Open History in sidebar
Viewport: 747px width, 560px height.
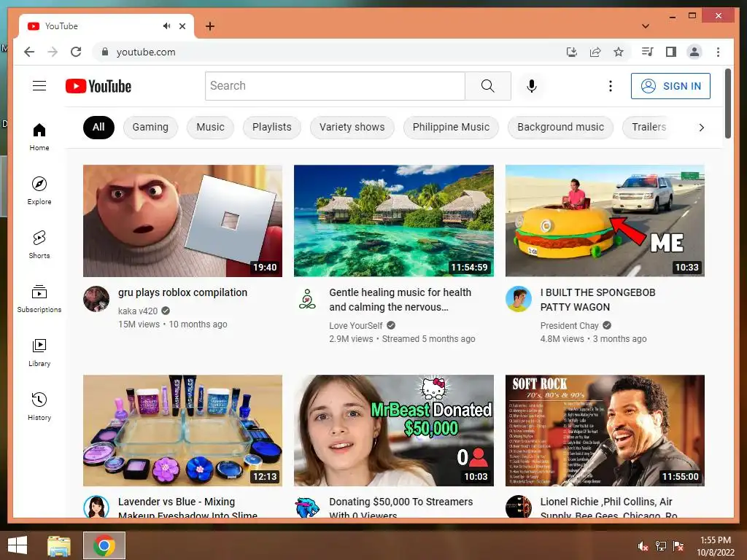pos(39,407)
